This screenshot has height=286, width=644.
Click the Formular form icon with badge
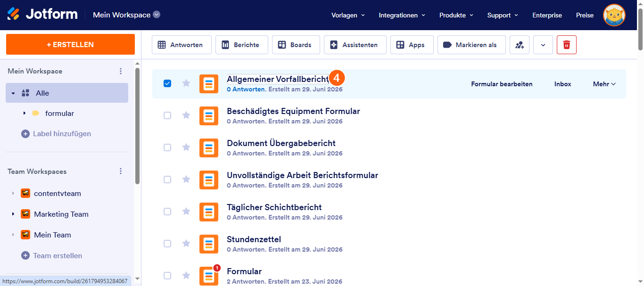[x=209, y=276]
